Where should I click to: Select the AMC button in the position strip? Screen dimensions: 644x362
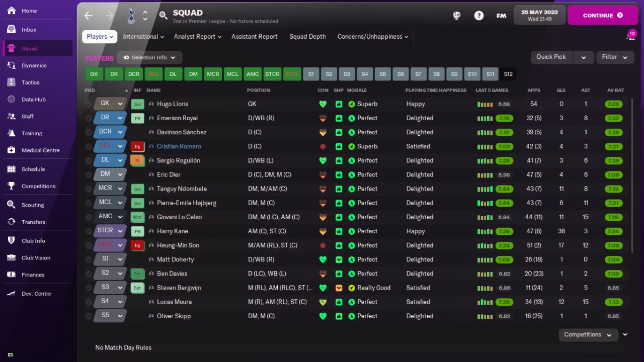[253, 74]
